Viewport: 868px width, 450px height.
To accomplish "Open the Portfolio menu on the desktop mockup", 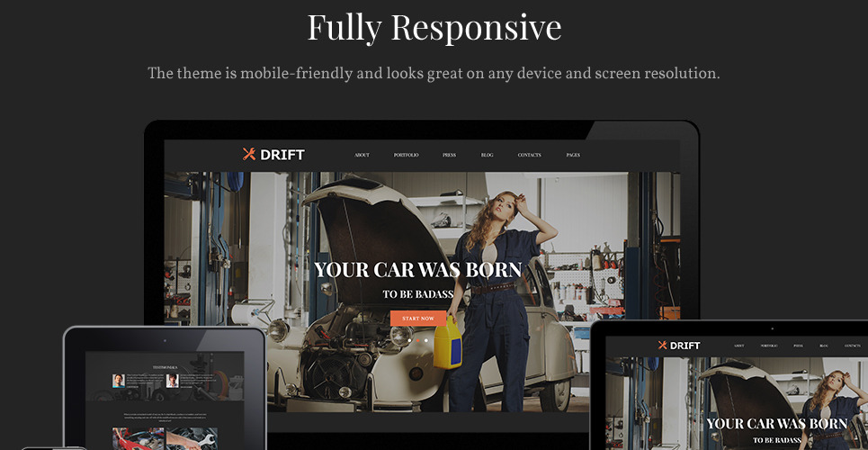I will 406,155.
